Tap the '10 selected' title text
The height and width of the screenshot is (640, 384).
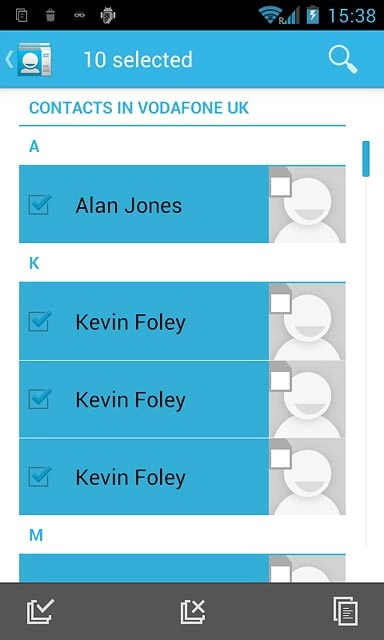pyautogui.click(x=138, y=60)
